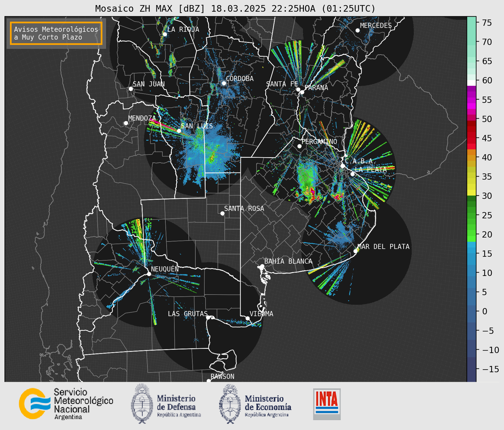504x430 pixels.
Task: Select the NEUQUÉN city label
Action: tap(165, 269)
